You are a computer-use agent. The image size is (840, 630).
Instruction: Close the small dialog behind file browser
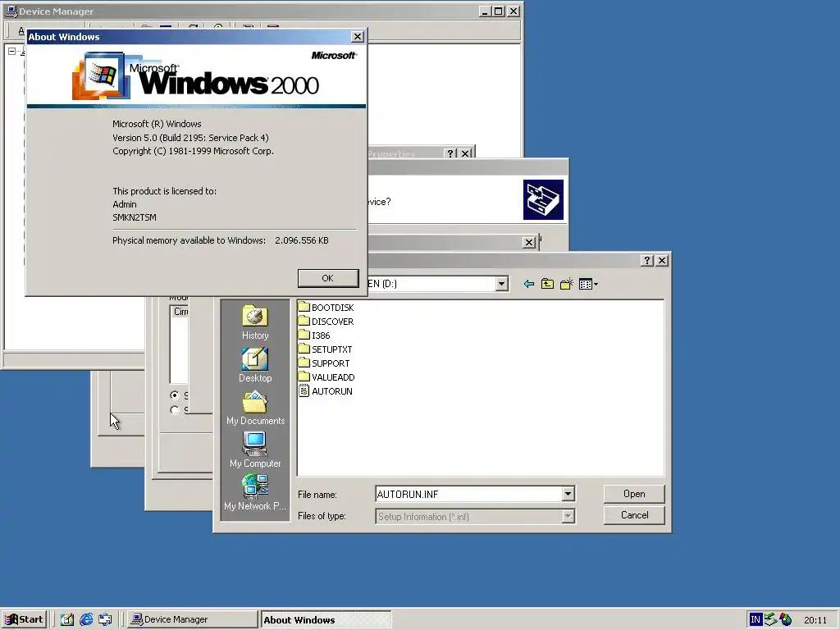pos(529,242)
